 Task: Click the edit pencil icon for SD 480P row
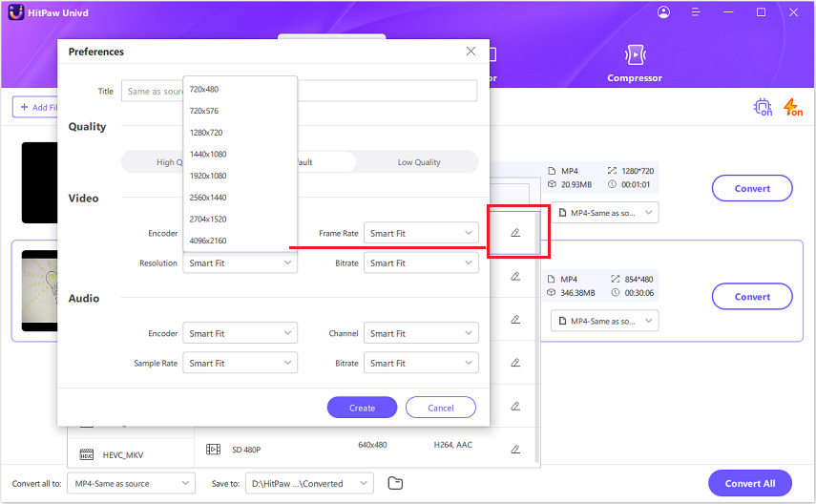[515, 449]
